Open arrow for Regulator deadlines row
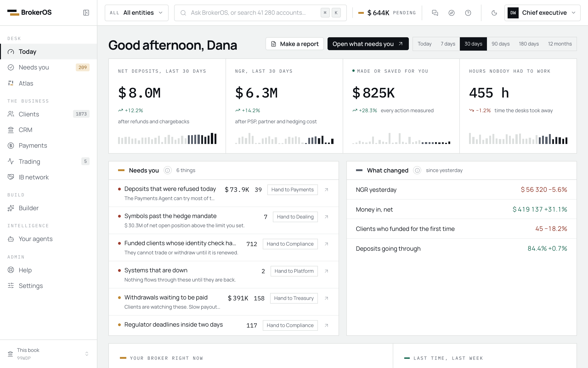 tap(326, 325)
